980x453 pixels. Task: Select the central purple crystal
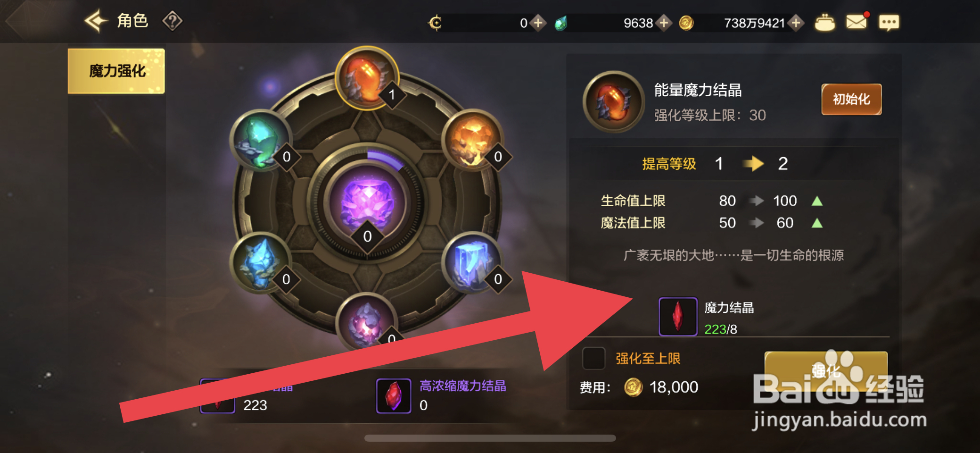pyautogui.click(x=367, y=202)
